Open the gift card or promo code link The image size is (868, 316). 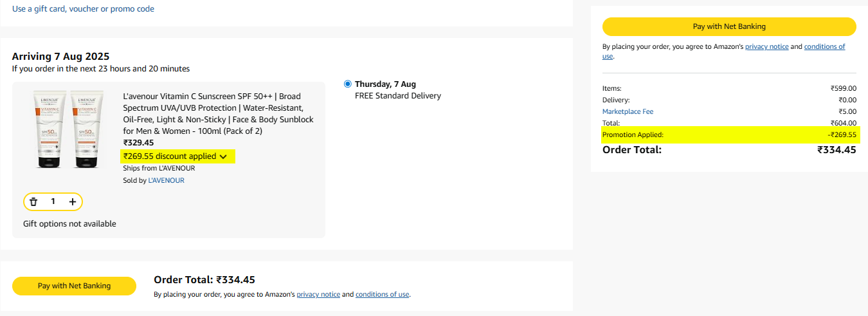pyautogui.click(x=83, y=9)
